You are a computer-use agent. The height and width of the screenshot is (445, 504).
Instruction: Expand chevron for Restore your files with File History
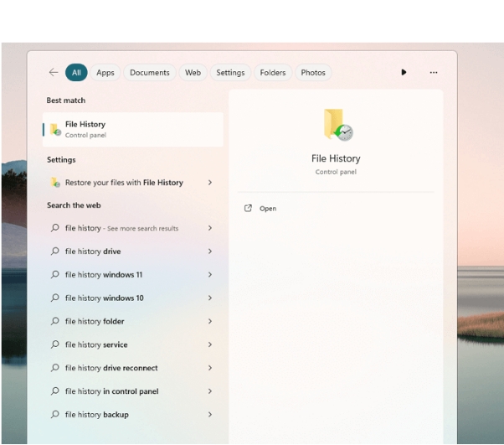point(210,183)
